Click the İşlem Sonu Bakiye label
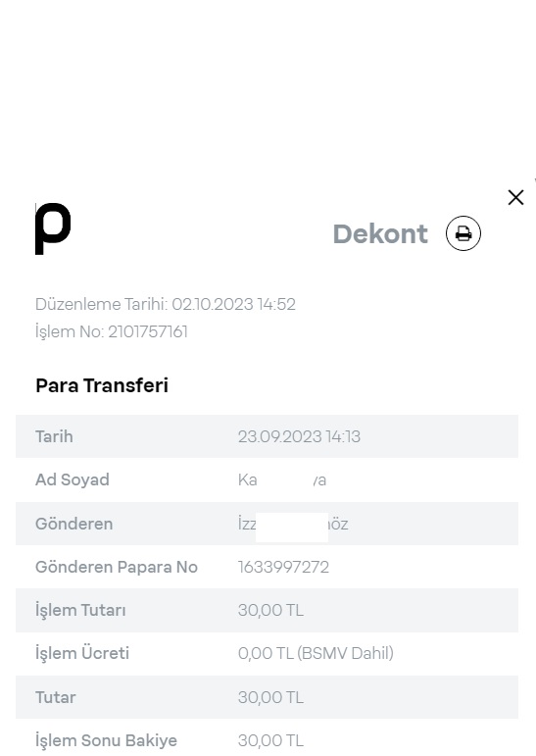 [x=106, y=740]
